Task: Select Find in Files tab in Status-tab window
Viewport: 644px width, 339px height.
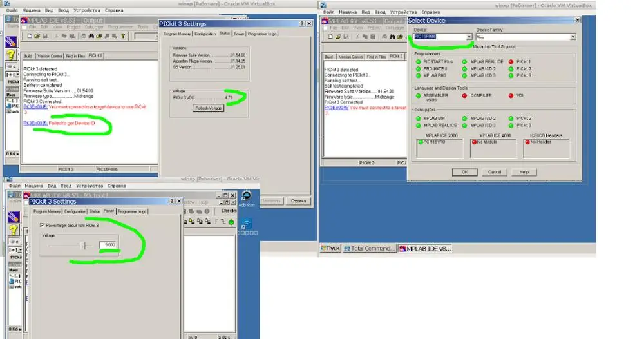Action: [75, 56]
